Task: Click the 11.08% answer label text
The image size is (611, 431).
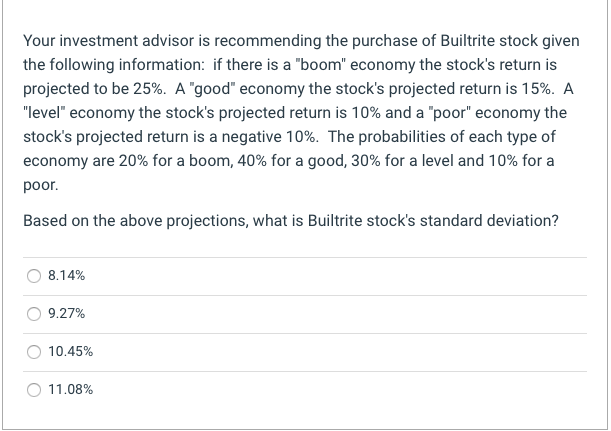Action: point(69,390)
